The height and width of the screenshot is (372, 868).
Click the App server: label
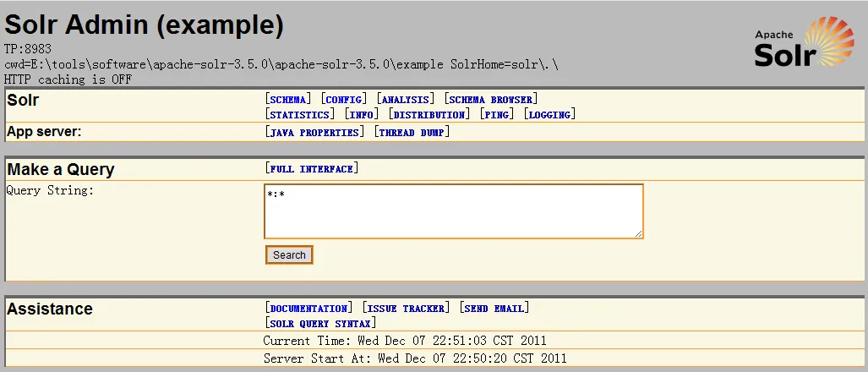(44, 132)
